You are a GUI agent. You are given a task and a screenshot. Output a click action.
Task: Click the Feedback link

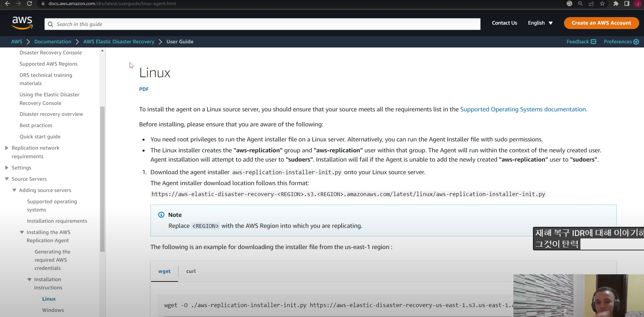(578, 42)
